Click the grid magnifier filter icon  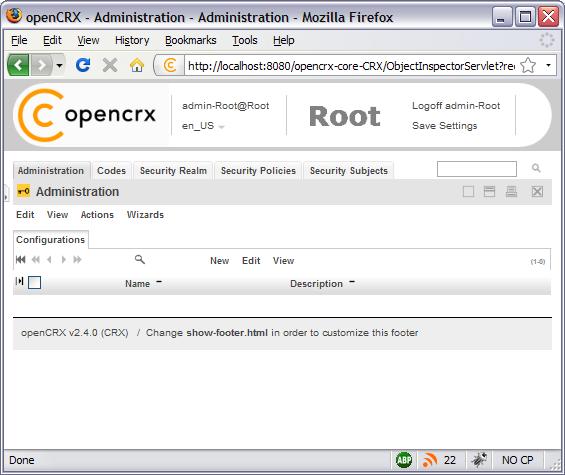pyautogui.click(x=139, y=259)
